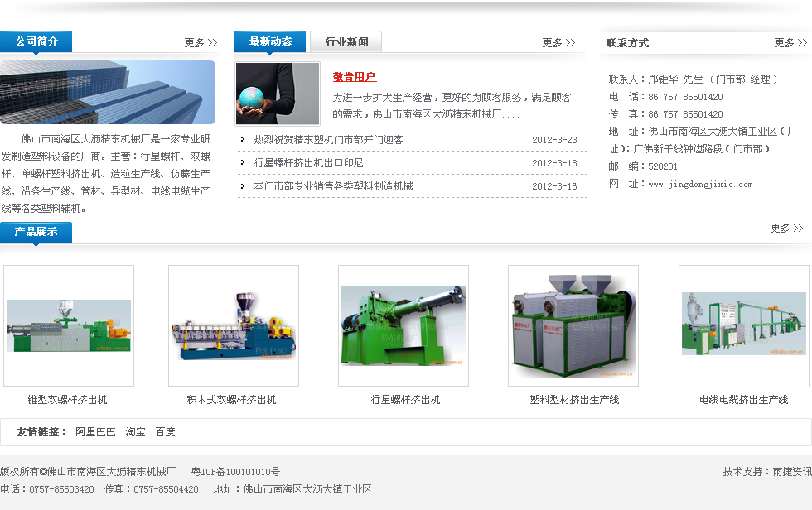Screen dimensions: 812x510
Task: Click the skyscraper company banner image
Action: (108, 92)
